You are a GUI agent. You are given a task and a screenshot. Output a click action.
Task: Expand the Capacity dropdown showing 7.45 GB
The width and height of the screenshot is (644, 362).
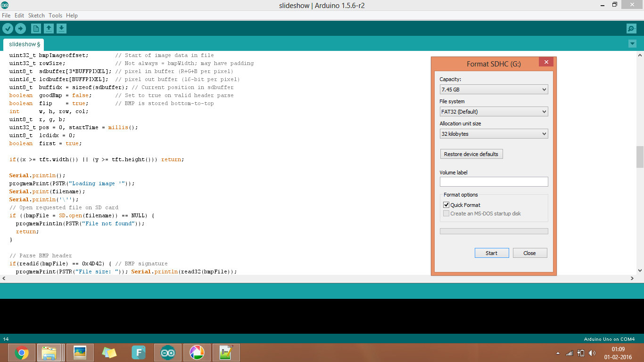tap(494, 89)
